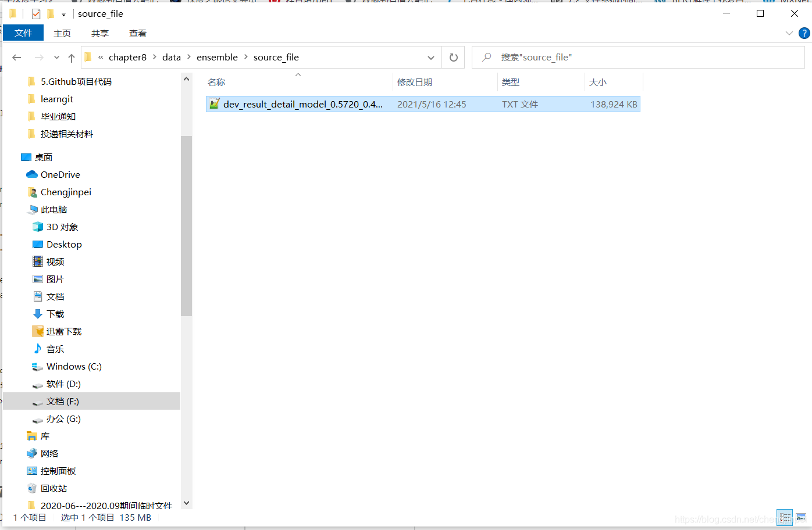
Task: Click the 图片 pictures icon
Action: (38, 280)
